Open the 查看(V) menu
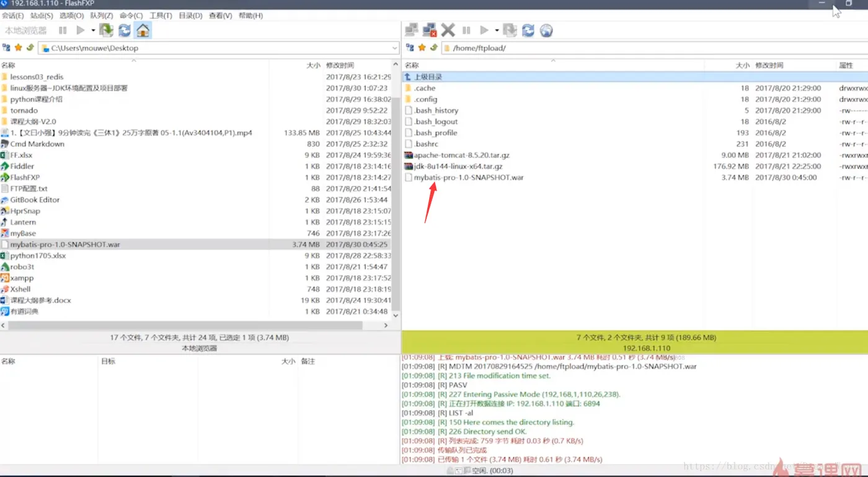 coord(220,16)
